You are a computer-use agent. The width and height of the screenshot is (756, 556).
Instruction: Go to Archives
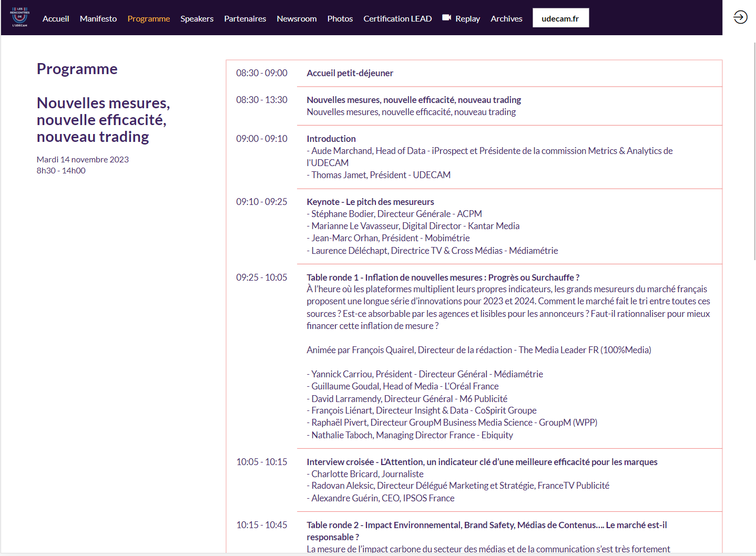point(506,18)
